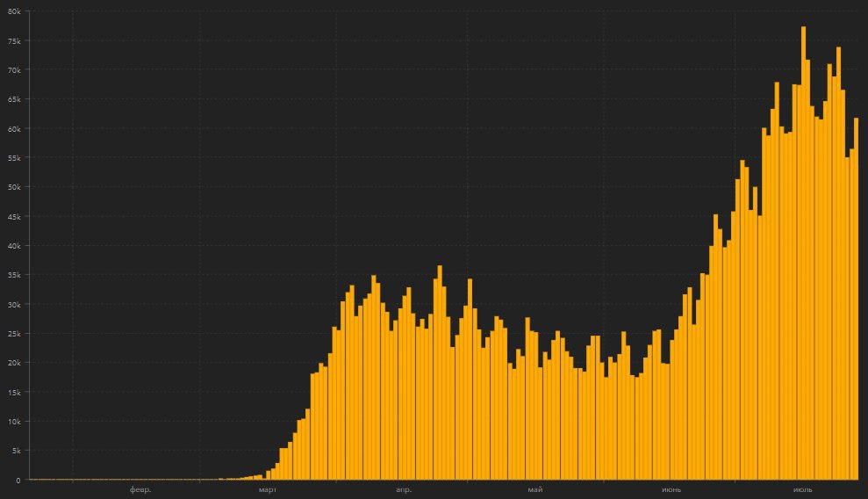Click the "0" y-axis label
Image resolution: width=868 pixels, height=499 pixels.
tap(18, 481)
